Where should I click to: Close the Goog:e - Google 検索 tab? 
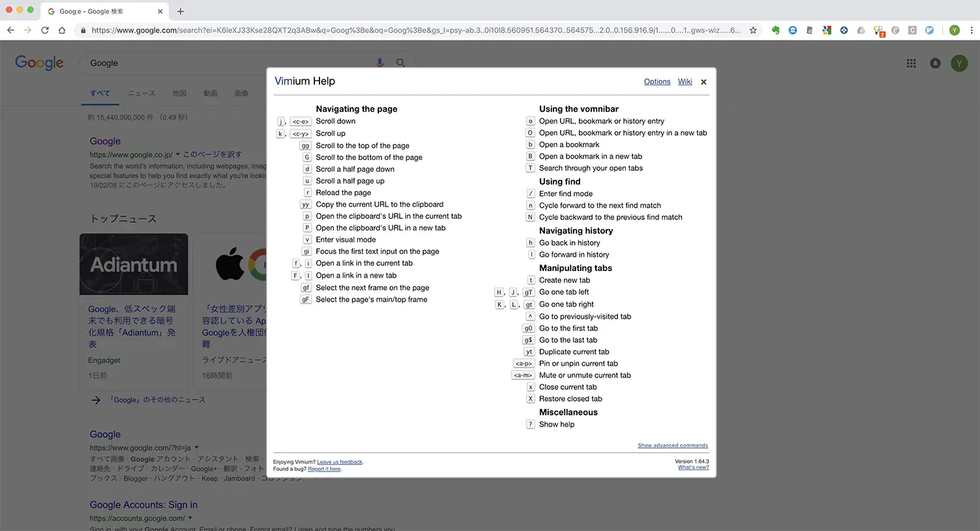pyautogui.click(x=160, y=11)
